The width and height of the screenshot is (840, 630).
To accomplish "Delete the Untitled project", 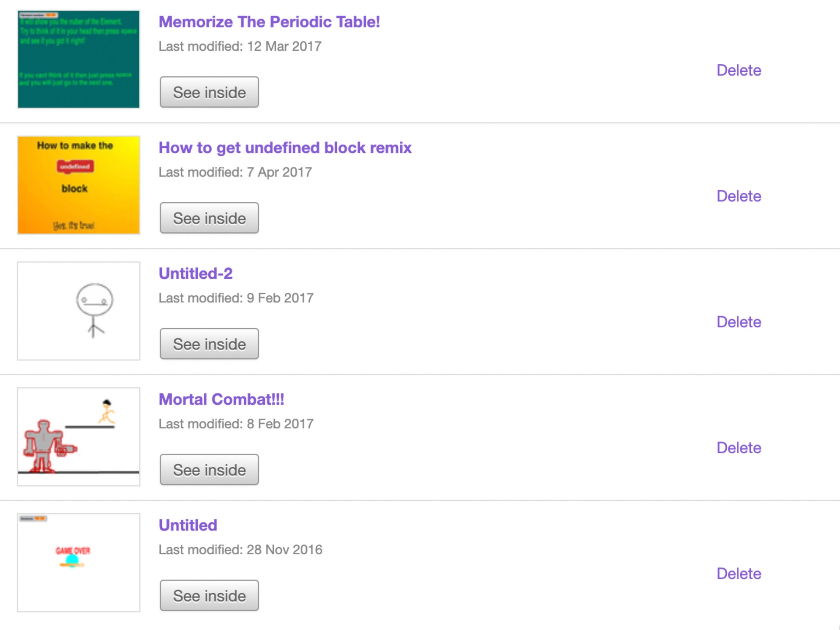I will tap(738, 573).
